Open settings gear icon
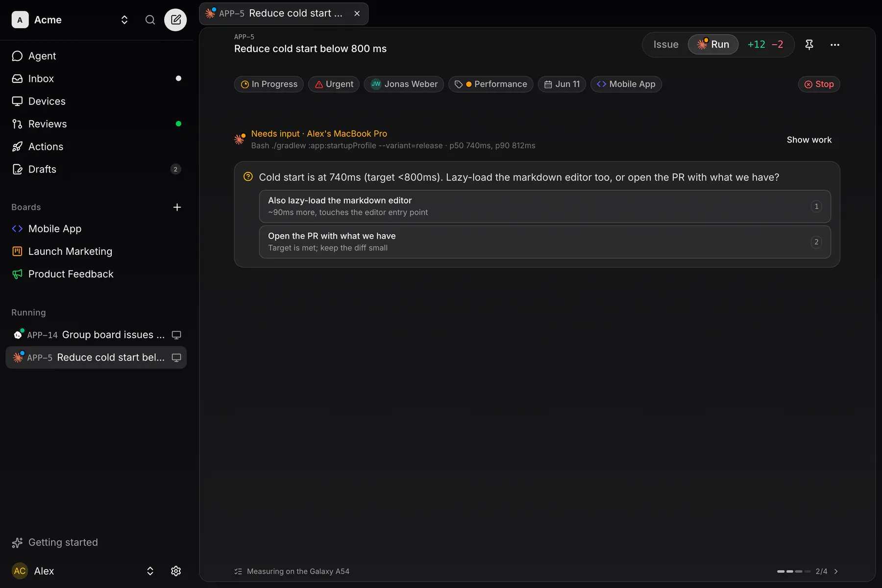Screen dimensions: 882x588 (x=176, y=571)
